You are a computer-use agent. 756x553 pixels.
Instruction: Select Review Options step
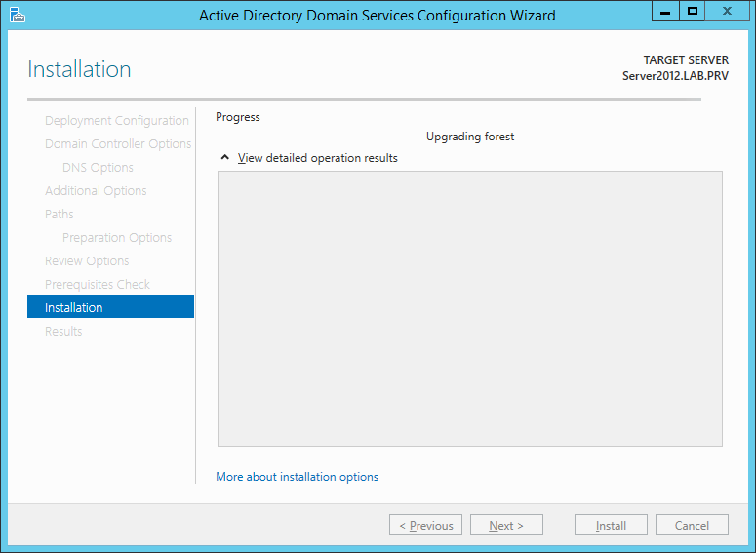[87, 260]
